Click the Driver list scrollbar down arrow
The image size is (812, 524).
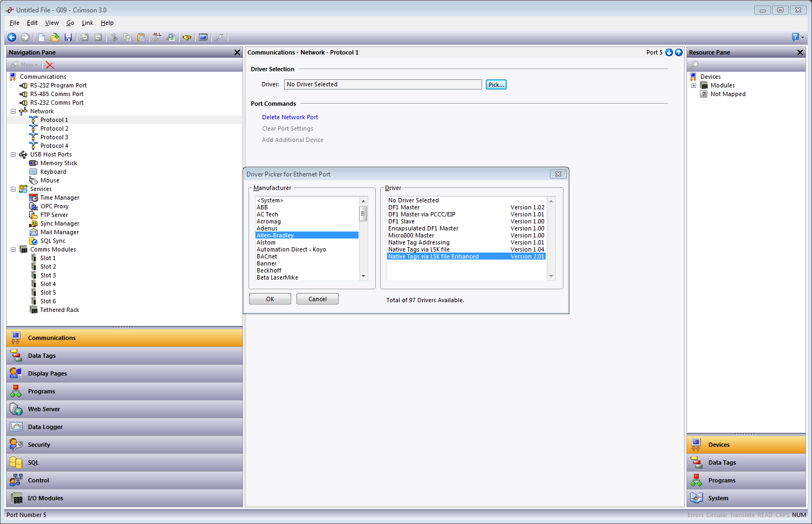coord(551,276)
